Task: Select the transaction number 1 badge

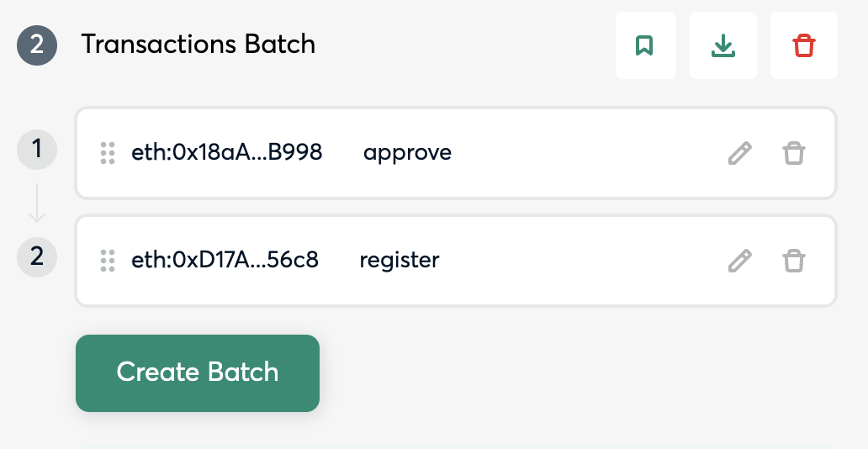Action: [37, 151]
